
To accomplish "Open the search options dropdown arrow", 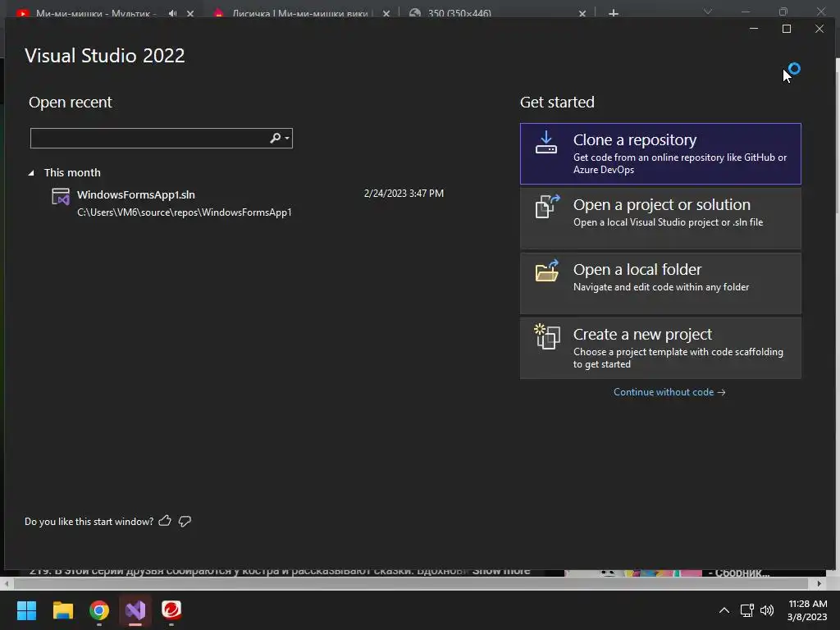I will click(x=288, y=138).
